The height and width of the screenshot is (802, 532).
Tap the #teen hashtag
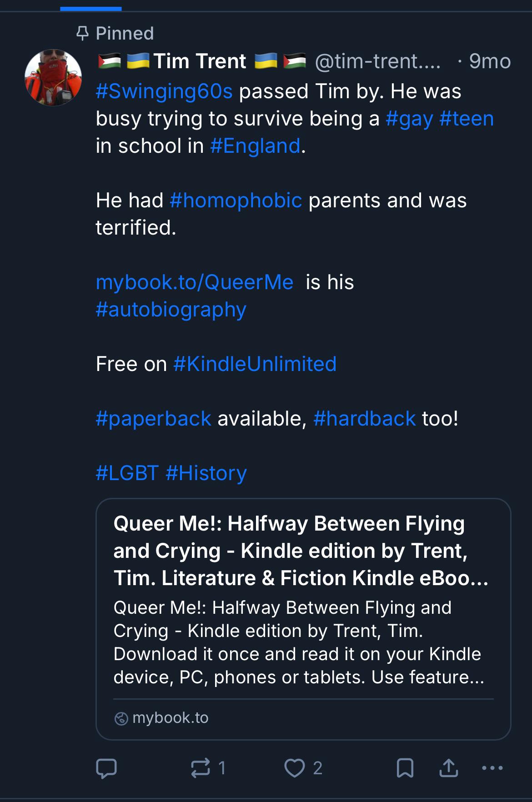click(x=467, y=119)
